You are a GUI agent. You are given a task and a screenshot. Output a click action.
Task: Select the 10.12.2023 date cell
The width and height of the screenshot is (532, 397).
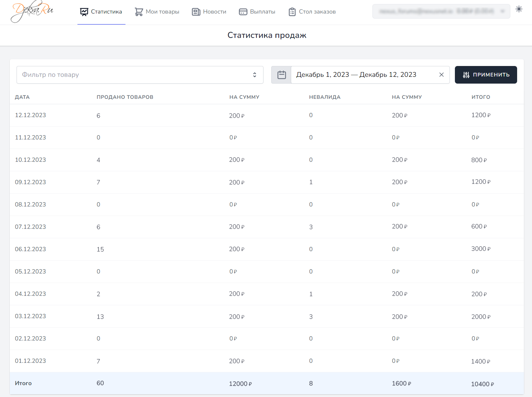(30, 160)
